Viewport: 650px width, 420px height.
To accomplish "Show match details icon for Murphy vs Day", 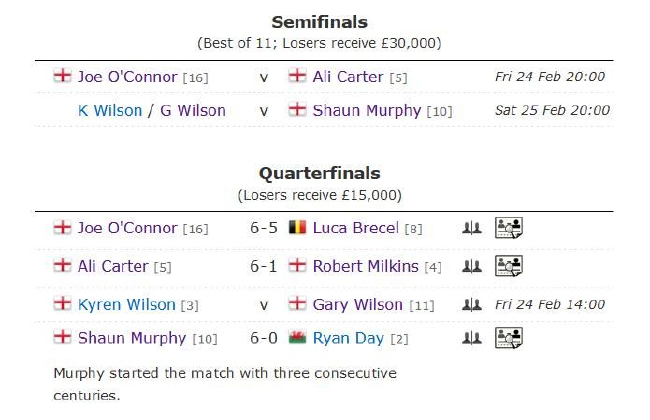I will click(x=509, y=338).
